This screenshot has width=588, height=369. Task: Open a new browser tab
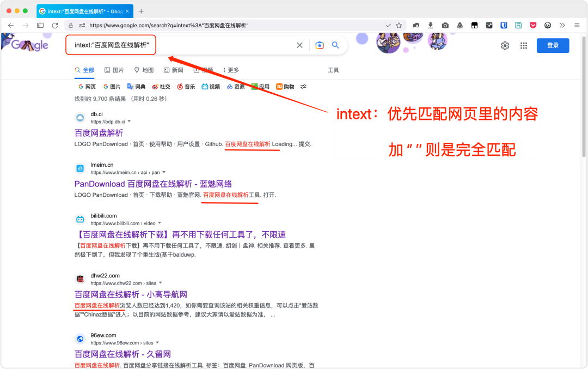tap(141, 11)
